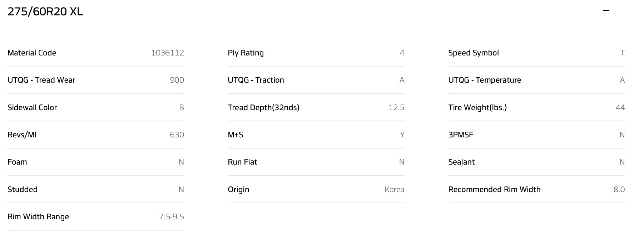The width and height of the screenshot is (644, 234).
Task: Select the Sidewall Color value B
Action: pyautogui.click(x=181, y=107)
